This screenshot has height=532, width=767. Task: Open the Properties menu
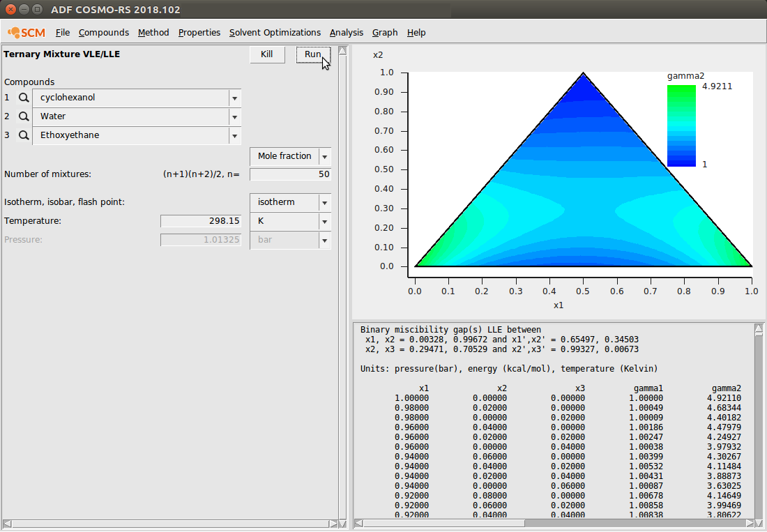pyautogui.click(x=199, y=33)
